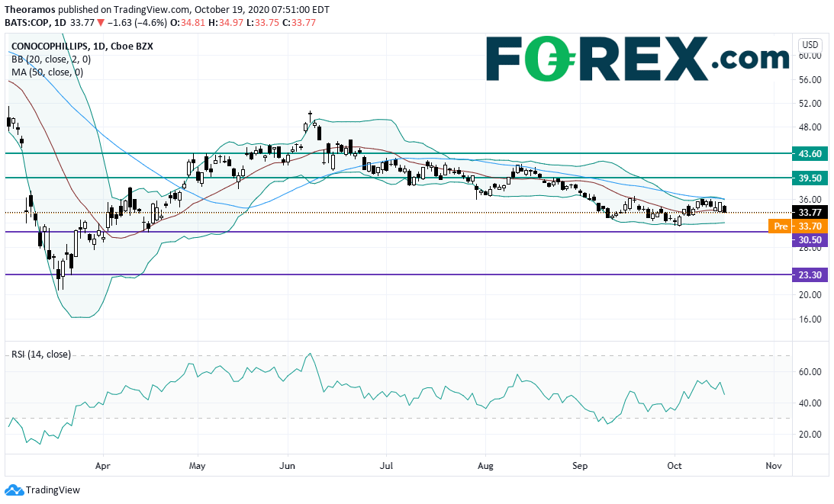
Task: Click the TradingView cloud logo icon
Action: [x=14, y=490]
